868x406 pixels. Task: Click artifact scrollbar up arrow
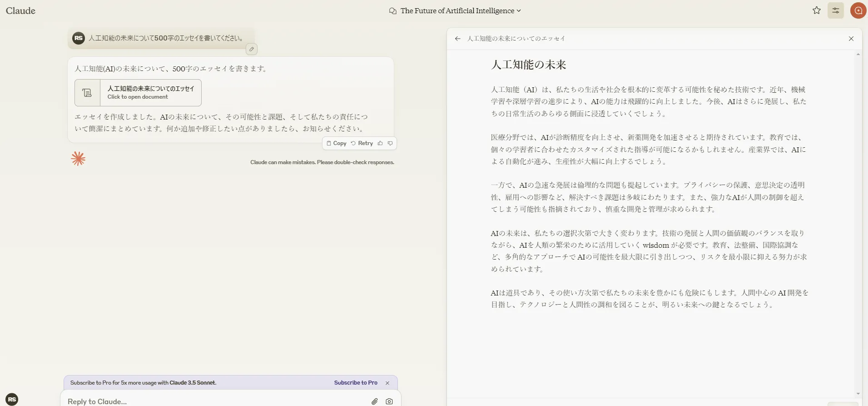pyautogui.click(x=858, y=54)
